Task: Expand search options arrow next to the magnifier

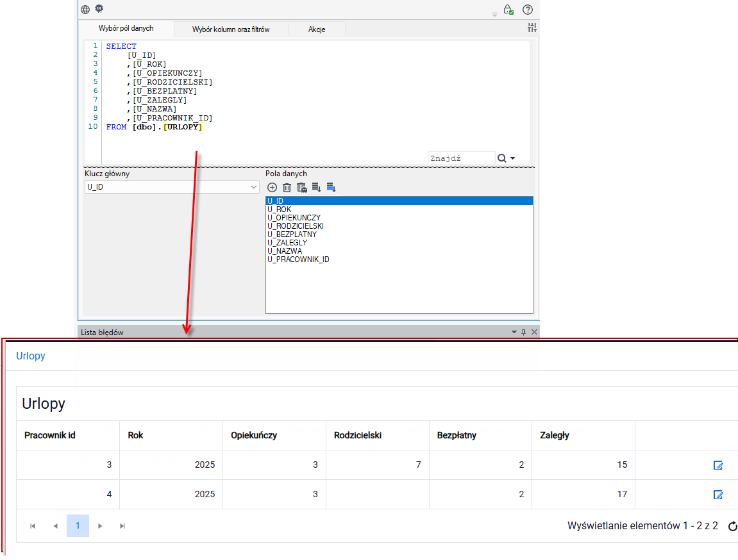Action: coord(512,158)
